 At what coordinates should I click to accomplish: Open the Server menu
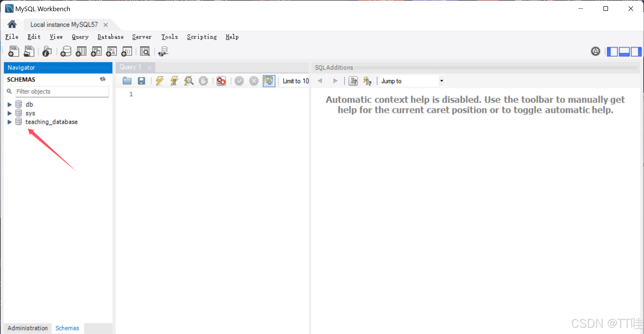point(142,37)
